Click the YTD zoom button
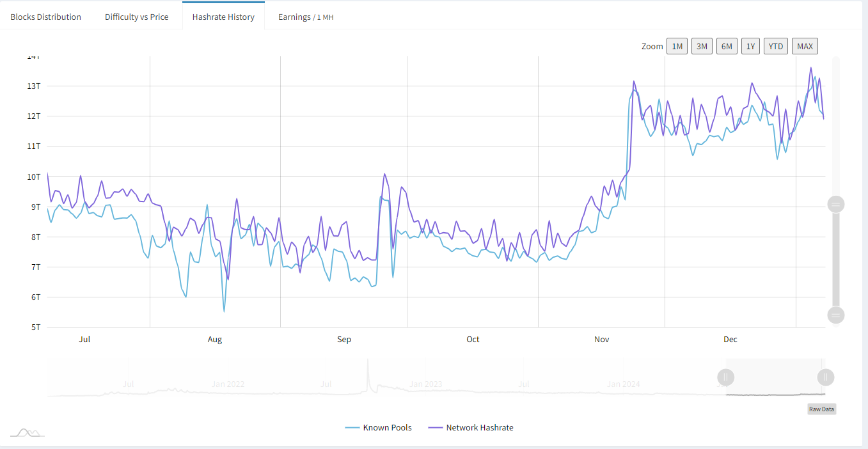This screenshot has height=449, width=868. (775, 45)
